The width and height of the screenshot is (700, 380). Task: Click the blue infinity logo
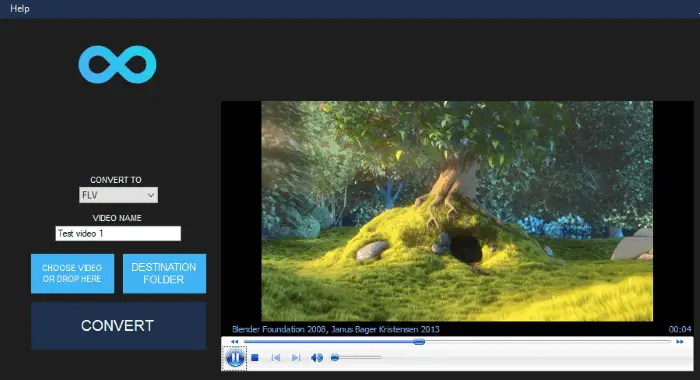[x=117, y=64]
